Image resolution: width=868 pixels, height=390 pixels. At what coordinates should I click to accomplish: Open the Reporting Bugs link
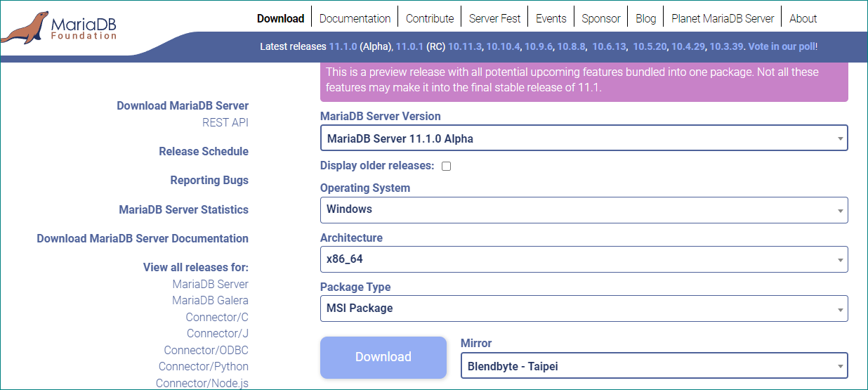(x=209, y=180)
